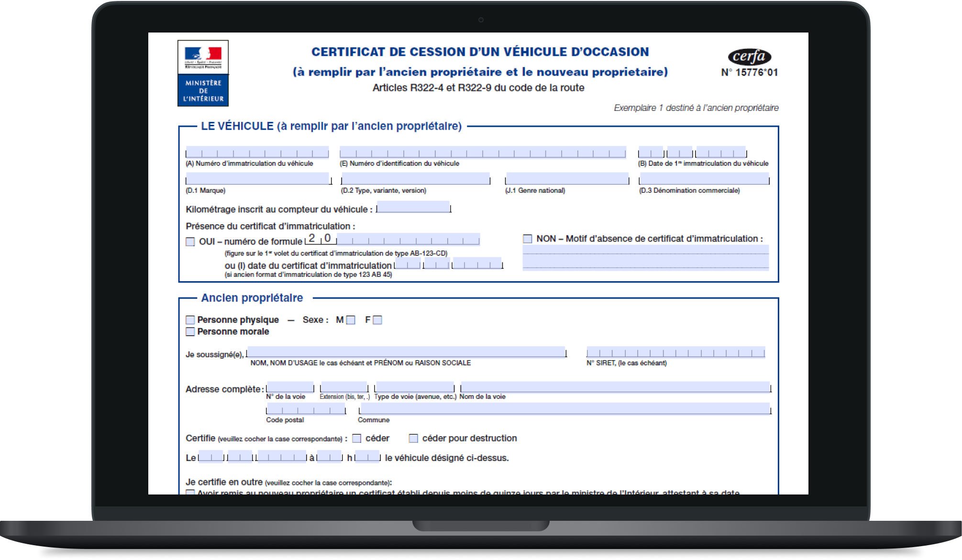This screenshot has height=560, width=962.
Task: Click the J.1 Genre national field
Action: (x=567, y=179)
